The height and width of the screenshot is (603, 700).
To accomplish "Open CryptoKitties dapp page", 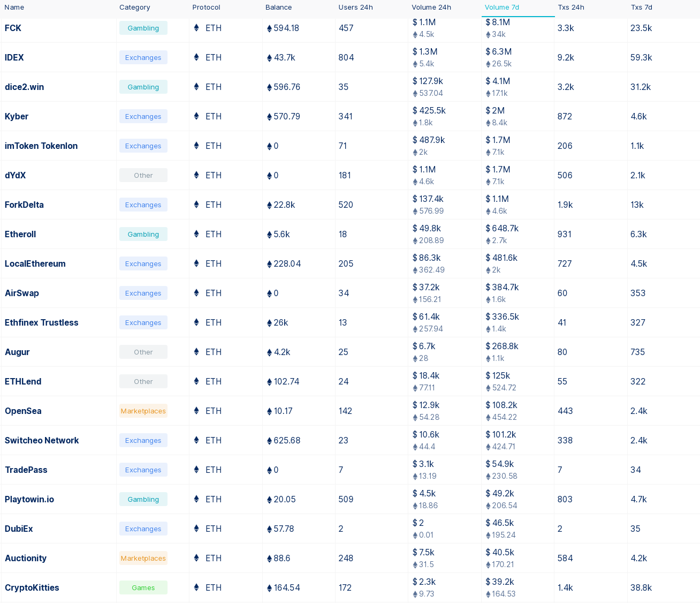I will click(32, 587).
